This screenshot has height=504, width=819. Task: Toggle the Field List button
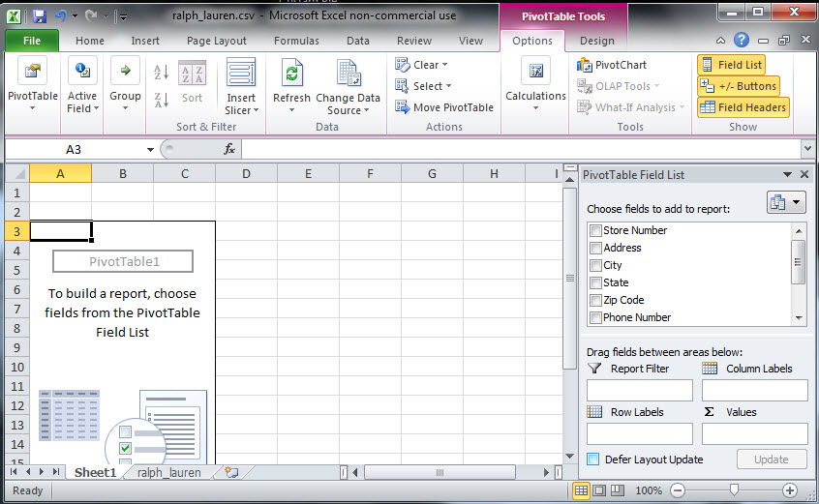tap(731, 65)
